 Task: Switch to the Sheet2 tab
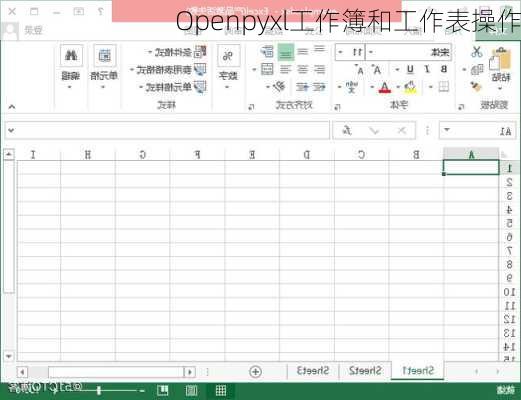[365, 371]
